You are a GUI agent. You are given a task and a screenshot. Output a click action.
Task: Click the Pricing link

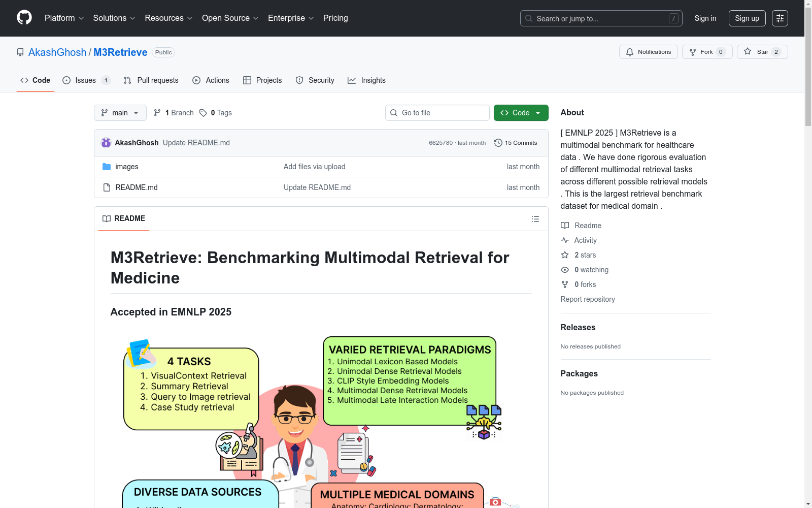point(335,18)
